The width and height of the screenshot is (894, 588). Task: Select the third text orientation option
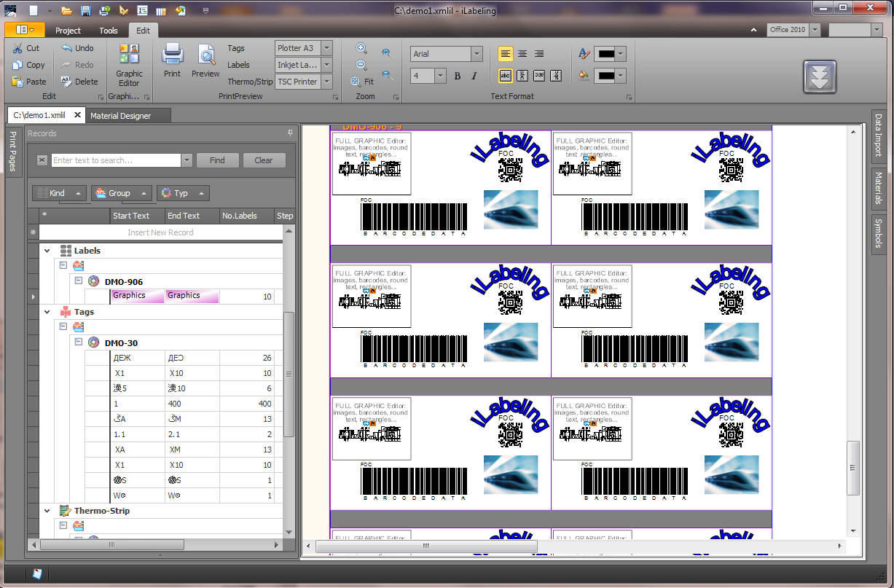click(x=539, y=75)
